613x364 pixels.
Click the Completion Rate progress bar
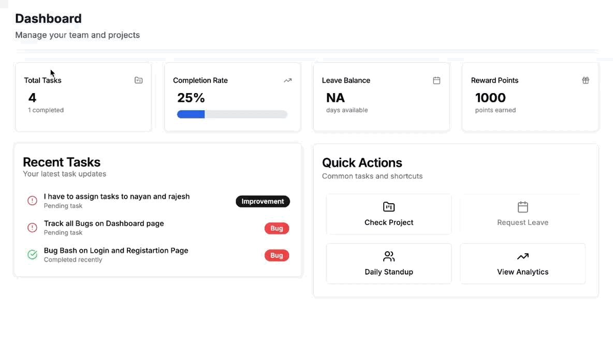tap(232, 114)
